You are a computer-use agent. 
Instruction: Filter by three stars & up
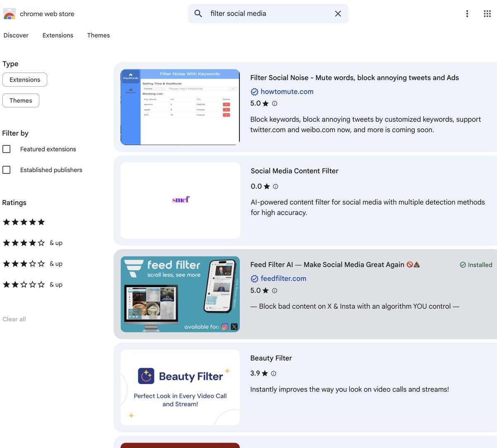pyautogui.click(x=33, y=264)
